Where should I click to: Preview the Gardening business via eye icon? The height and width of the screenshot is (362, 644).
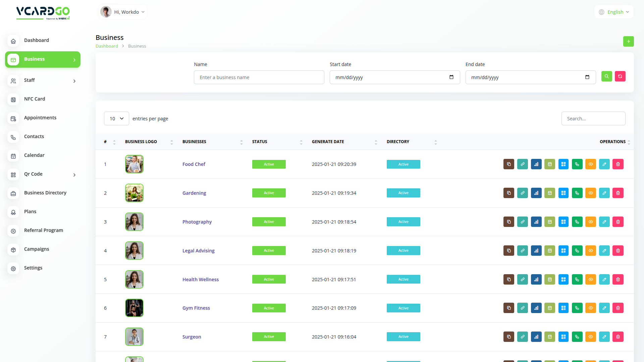[591, 193]
